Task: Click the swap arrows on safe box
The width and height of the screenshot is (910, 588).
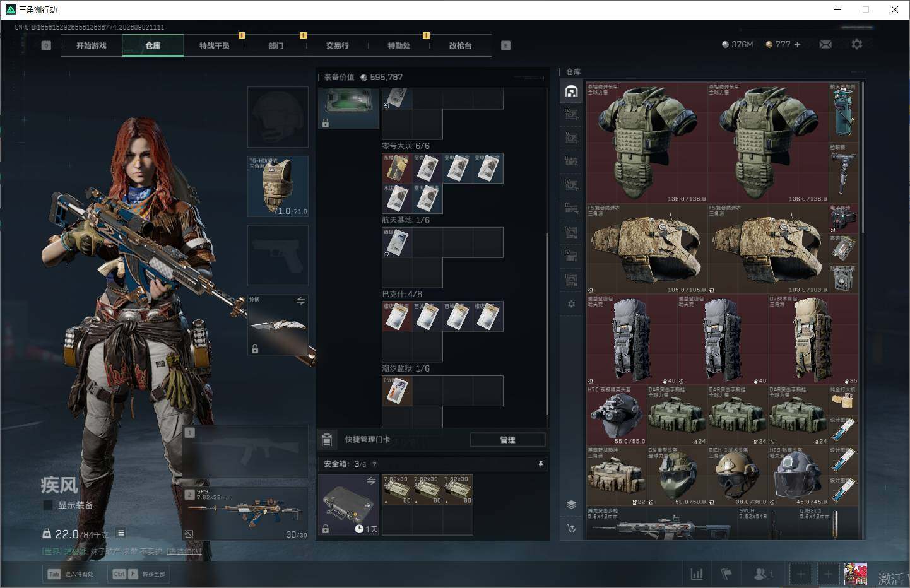Action: (x=371, y=481)
